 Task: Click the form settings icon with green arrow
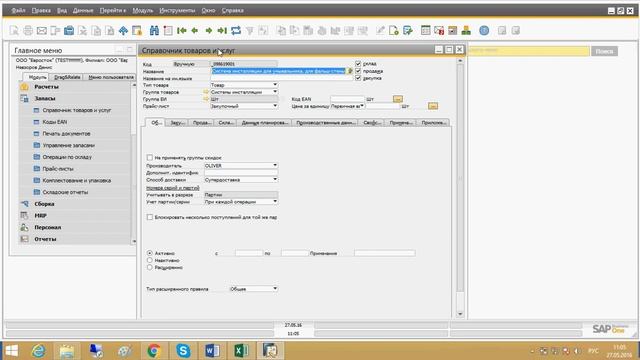tap(407, 30)
